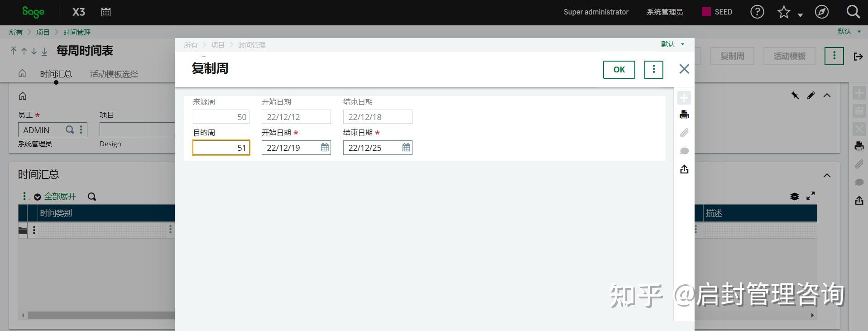
Task: Open the green three-dot page actions menu
Action: coord(834,56)
